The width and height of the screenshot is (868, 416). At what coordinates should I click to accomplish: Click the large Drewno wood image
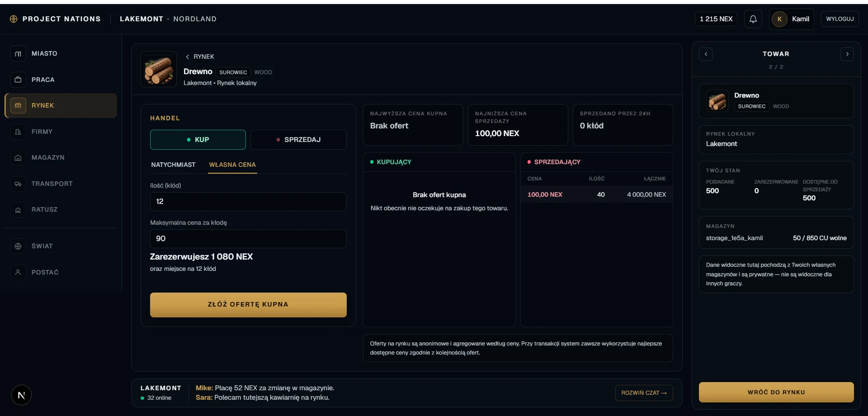(x=159, y=69)
